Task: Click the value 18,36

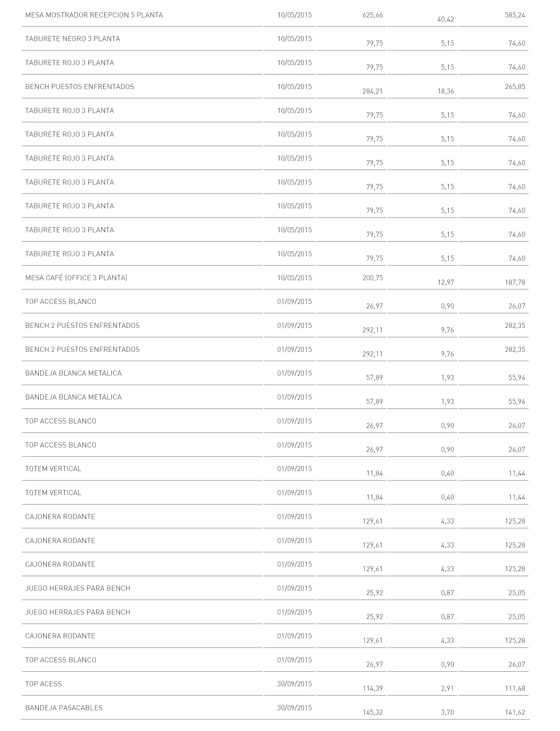Action: coord(446,91)
